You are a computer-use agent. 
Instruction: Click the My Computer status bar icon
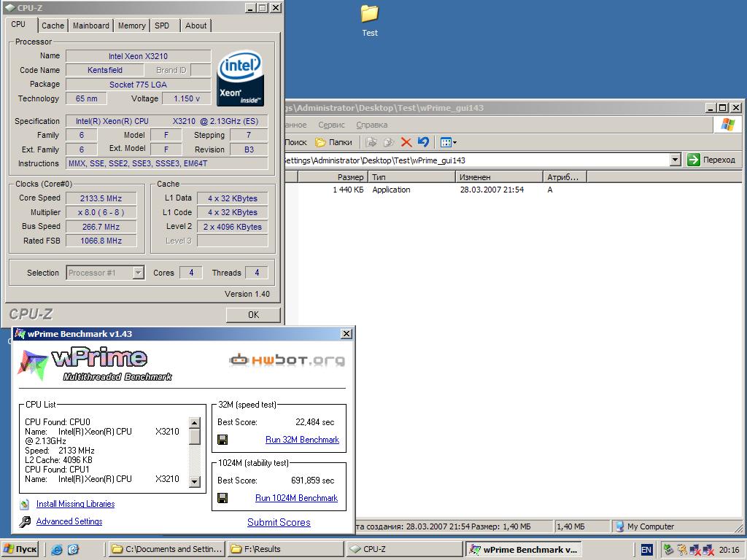pos(620,526)
